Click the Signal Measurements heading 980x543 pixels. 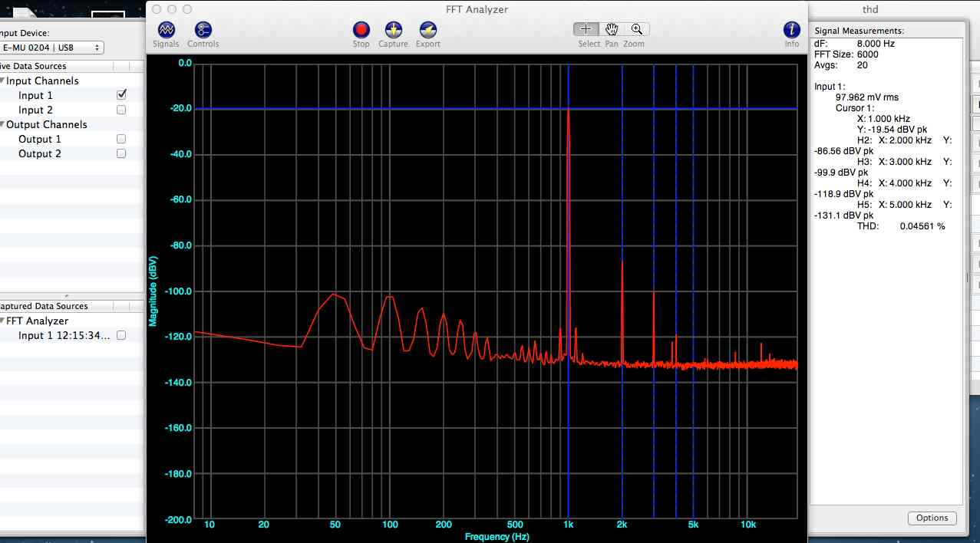859,31
